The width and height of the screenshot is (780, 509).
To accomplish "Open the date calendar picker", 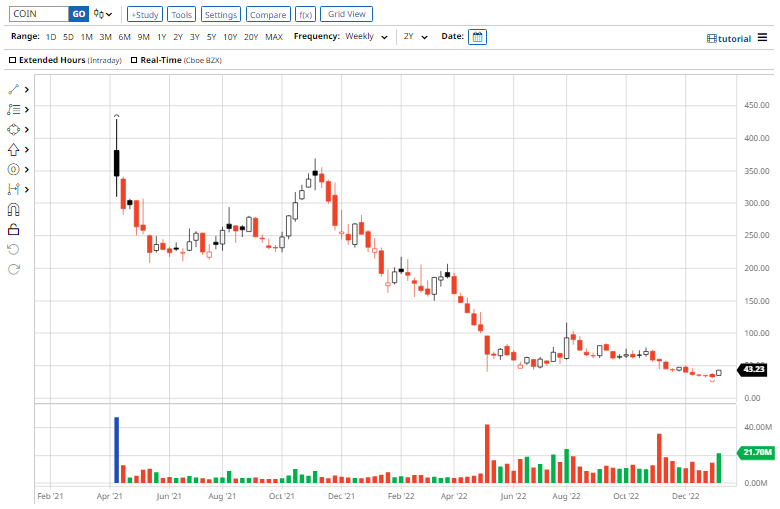I will pos(477,37).
